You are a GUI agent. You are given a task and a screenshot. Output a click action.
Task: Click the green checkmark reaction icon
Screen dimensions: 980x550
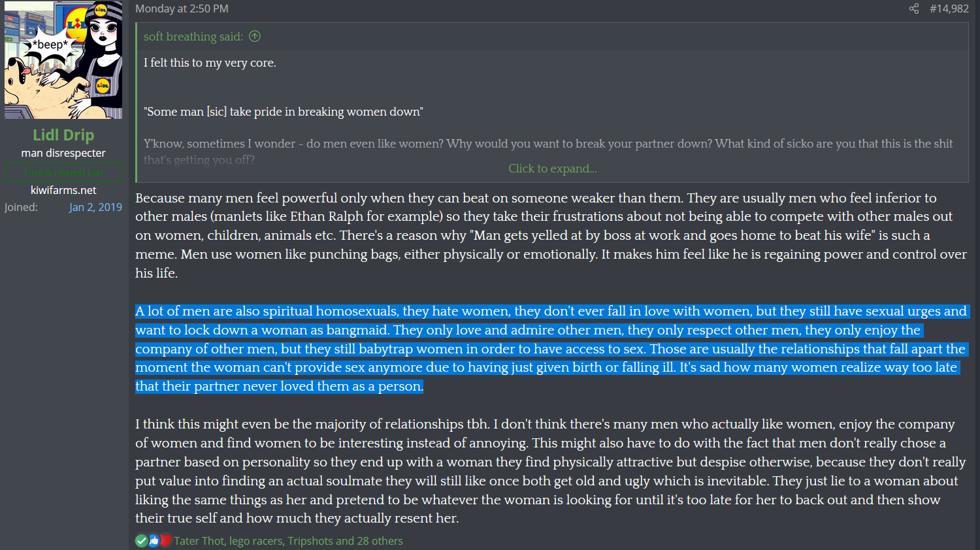(141, 541)
